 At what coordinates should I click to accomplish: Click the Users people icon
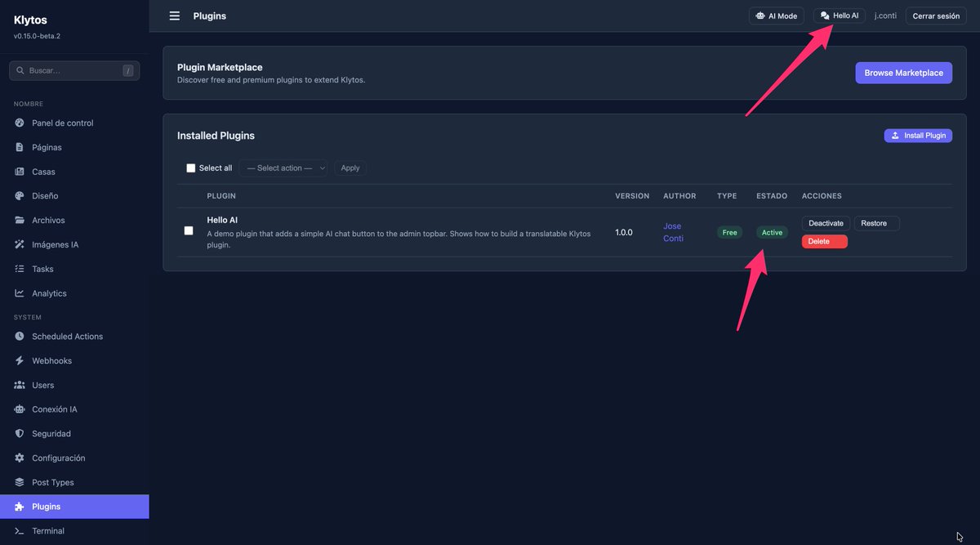[x=20, y=385]
